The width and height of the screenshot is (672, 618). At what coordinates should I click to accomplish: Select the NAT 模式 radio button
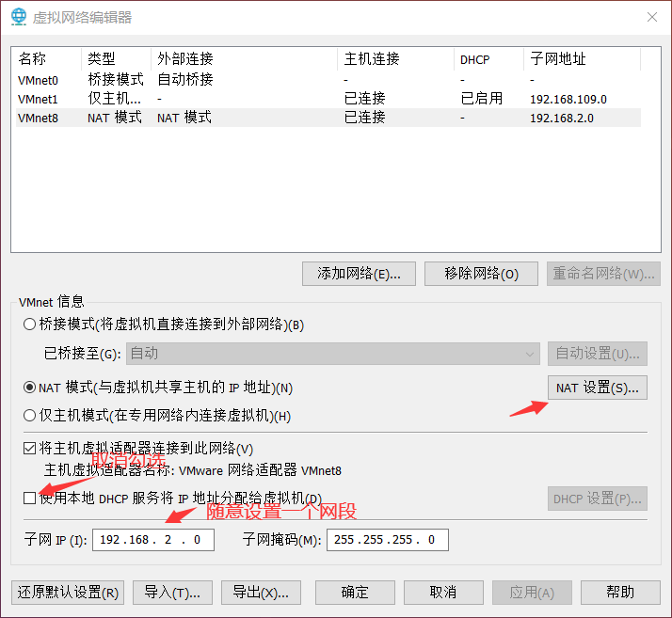click(29, 388)
